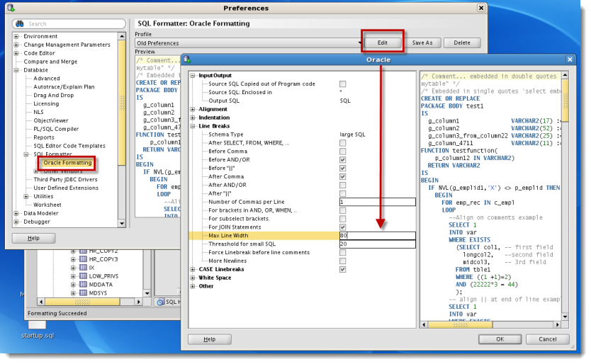Screen dimensions: 591x364
Task: Click Help in the Preferences window
Action: [x=33, y=238]
